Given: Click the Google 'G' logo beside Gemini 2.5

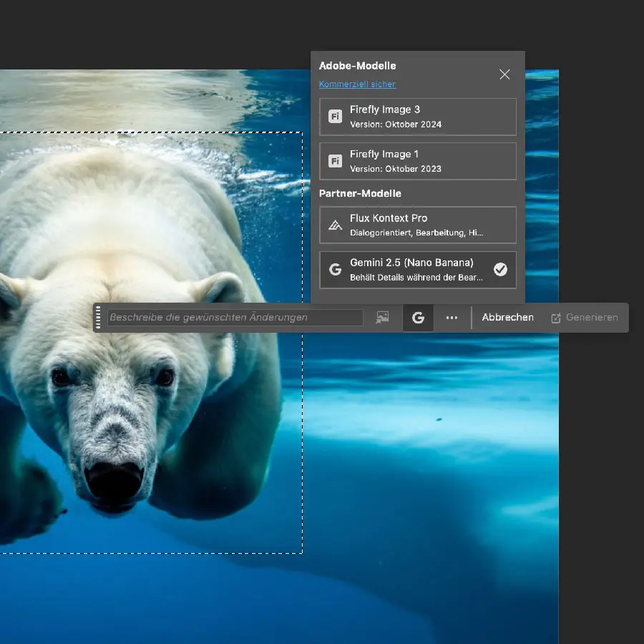Looking at the screenshot, I should pyautogui.click(x=335, y=270).
